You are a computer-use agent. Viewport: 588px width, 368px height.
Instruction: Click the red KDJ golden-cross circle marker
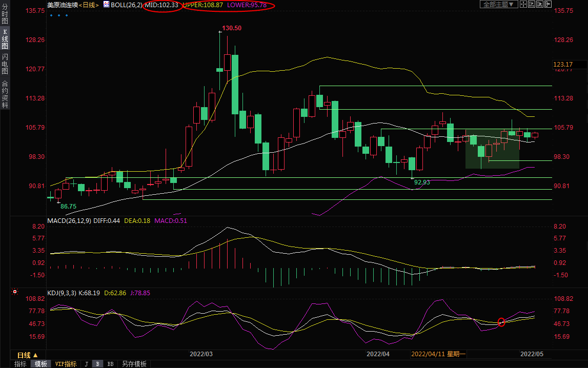501,322
